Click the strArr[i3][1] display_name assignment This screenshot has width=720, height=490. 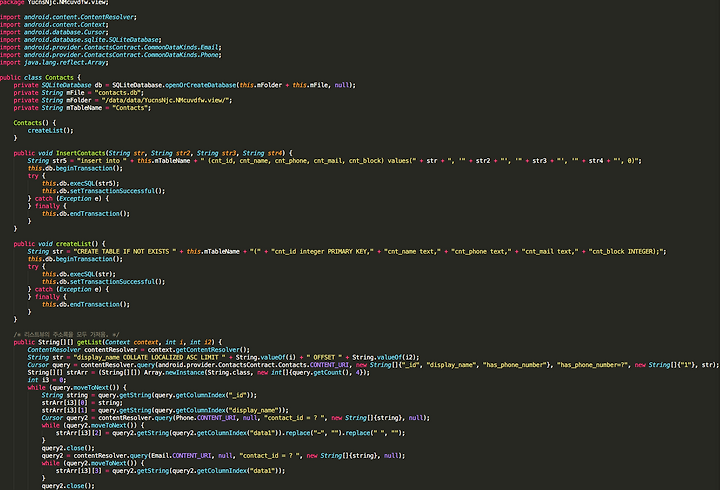pos(165,410)
